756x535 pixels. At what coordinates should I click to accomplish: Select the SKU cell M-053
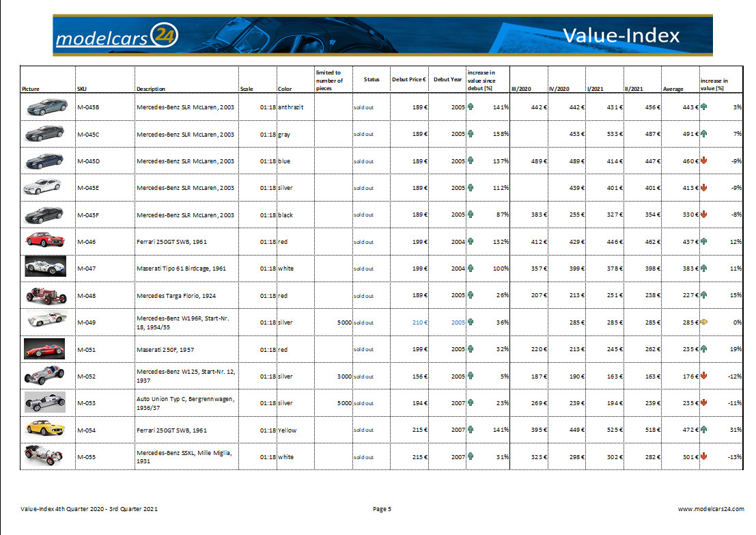[86, 403]
